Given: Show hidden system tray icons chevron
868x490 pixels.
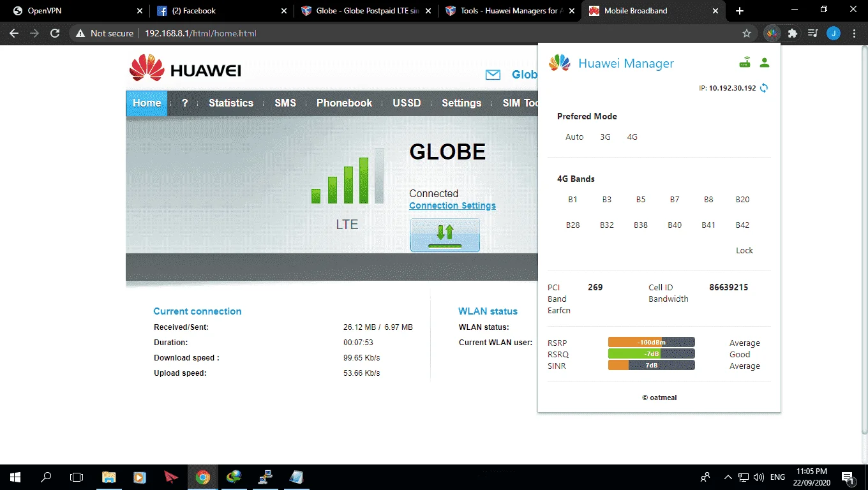Looking at the screenshot, I should click(728, 477).
